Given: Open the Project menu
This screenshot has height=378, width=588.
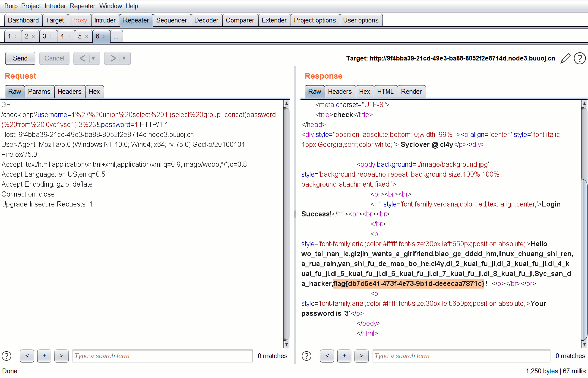Looking at the screenshot, I should pos(31,6).
